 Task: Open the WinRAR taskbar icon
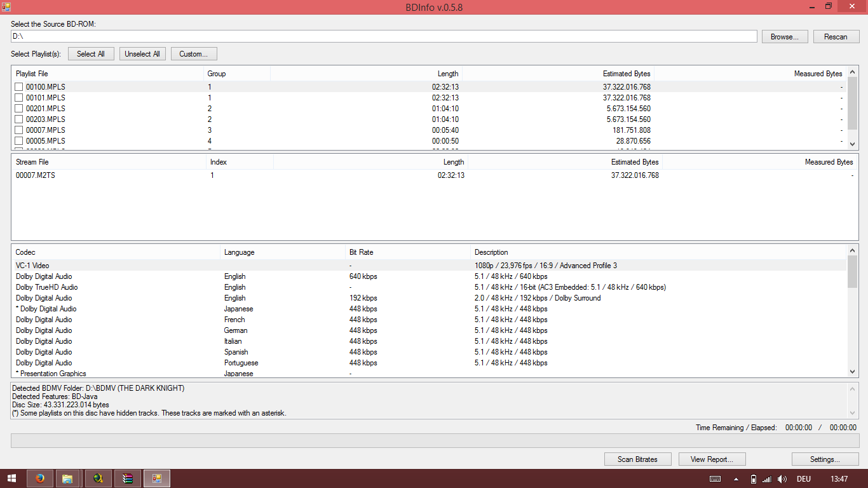tap(127, 478)
